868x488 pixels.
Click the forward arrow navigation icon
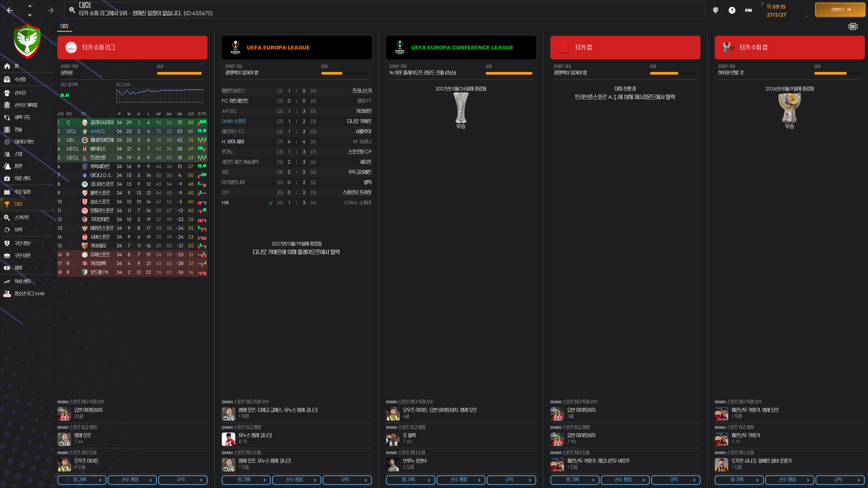click(51, 10)
